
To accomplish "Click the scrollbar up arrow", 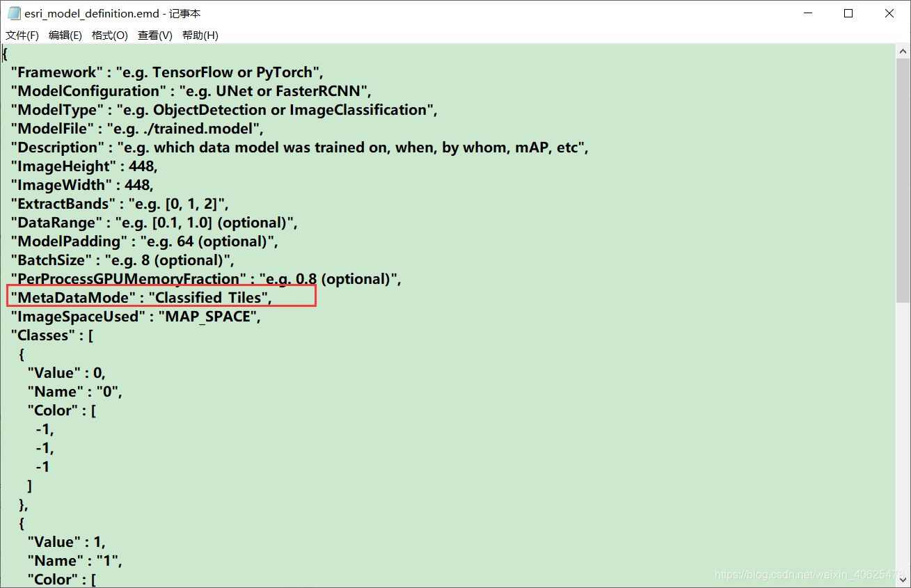I will (902, 51).
